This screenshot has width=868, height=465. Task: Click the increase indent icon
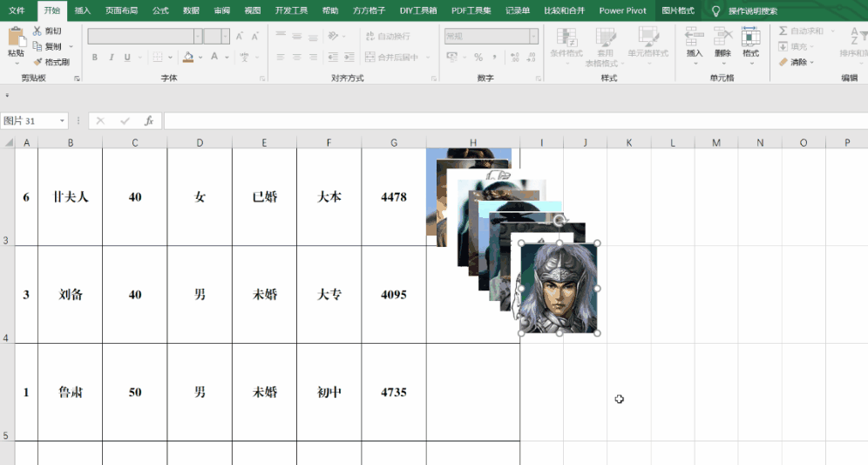[349, 57]
